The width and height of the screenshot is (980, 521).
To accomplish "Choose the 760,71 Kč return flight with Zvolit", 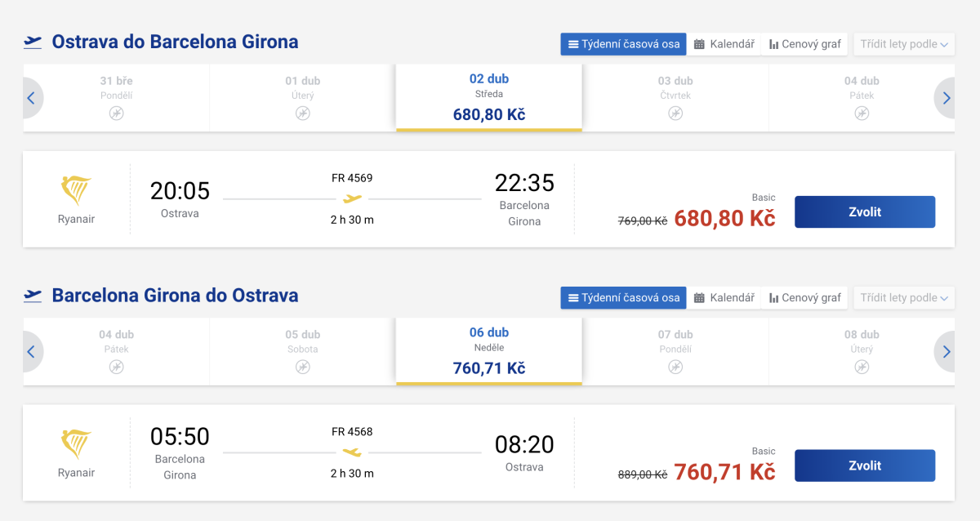I will click(864, 465).
